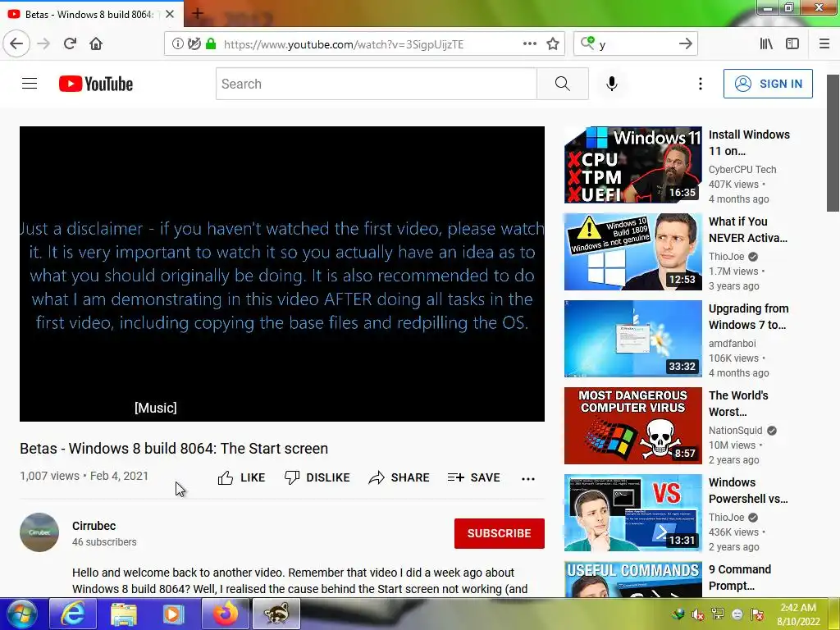Image resolution: width=840 pixels, height=630 pixels.
Task: Click the browser search box containing 'y'
Action: pyautogui.click(x=636, y=44)
